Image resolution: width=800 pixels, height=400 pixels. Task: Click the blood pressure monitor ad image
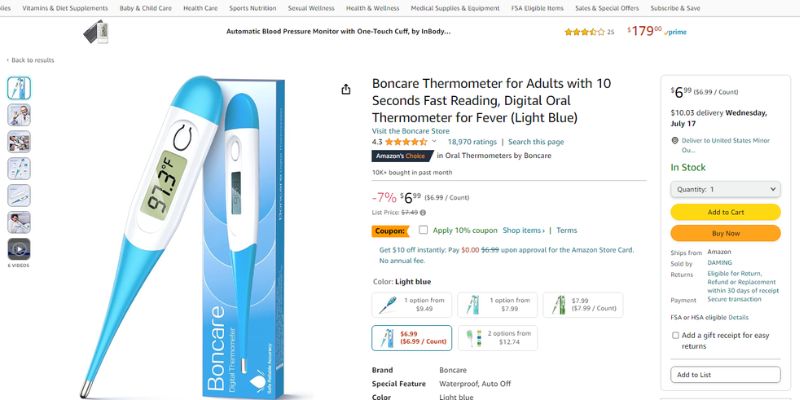pos(96,32)
